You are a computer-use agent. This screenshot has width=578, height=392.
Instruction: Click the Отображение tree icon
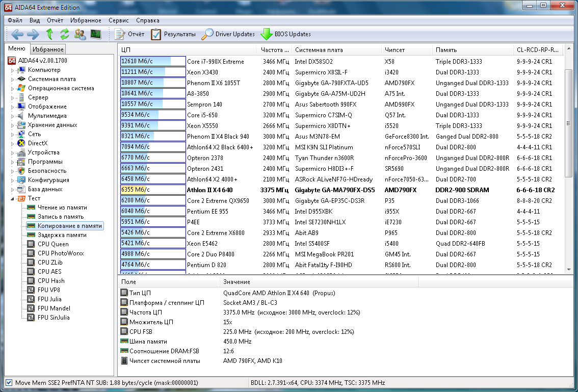pyautogui.click(x=21, y=107)
